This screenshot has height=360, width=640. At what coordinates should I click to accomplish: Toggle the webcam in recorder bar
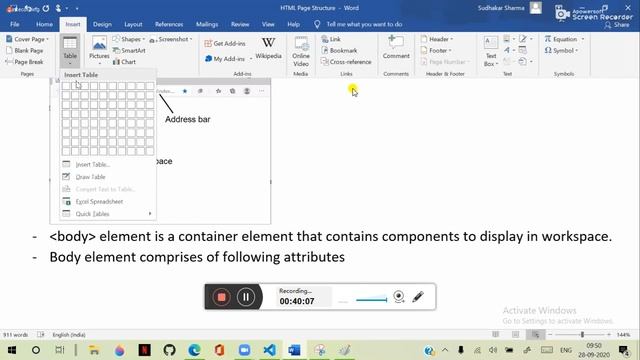click(x=399, y=297)
